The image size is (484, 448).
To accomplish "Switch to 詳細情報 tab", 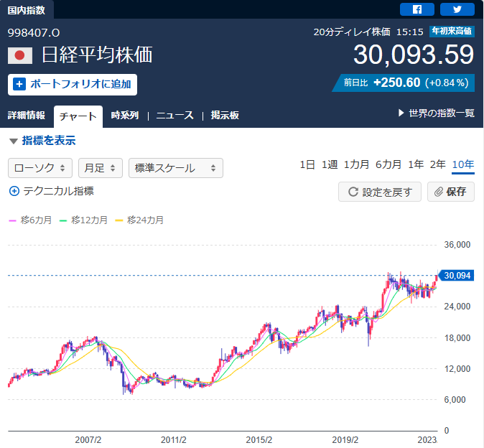I will (x=27, y=115).
